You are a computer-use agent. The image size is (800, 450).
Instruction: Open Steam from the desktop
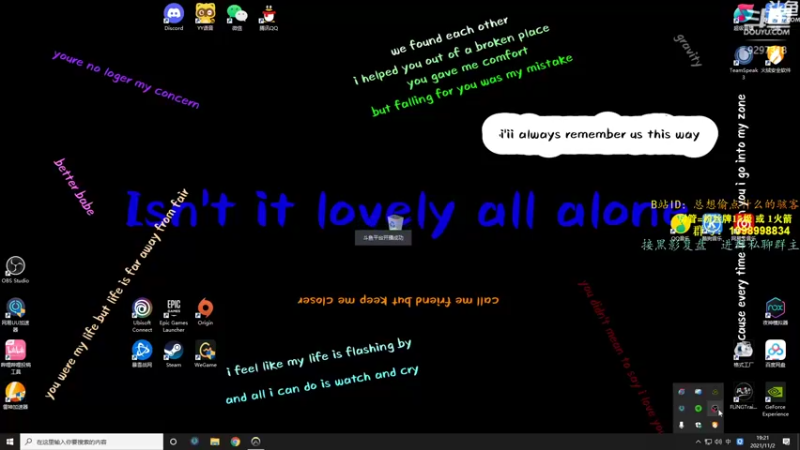173,354
